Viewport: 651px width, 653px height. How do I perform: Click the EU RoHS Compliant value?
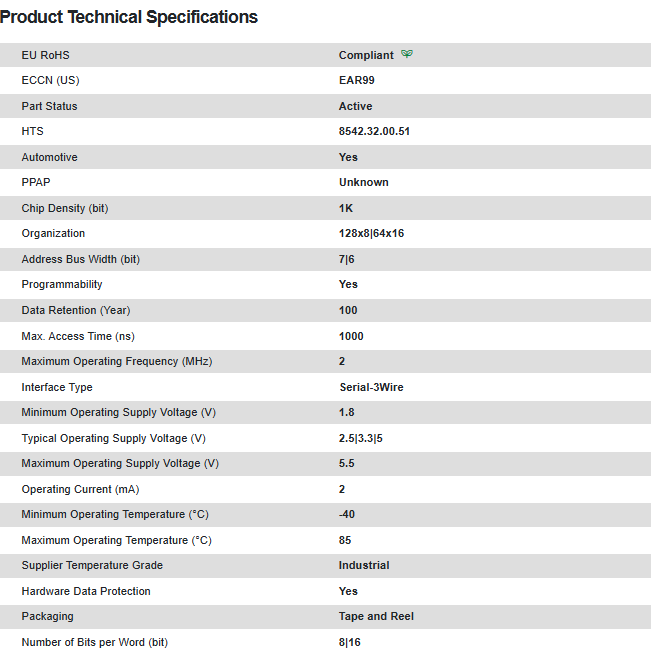click(366, 55)
